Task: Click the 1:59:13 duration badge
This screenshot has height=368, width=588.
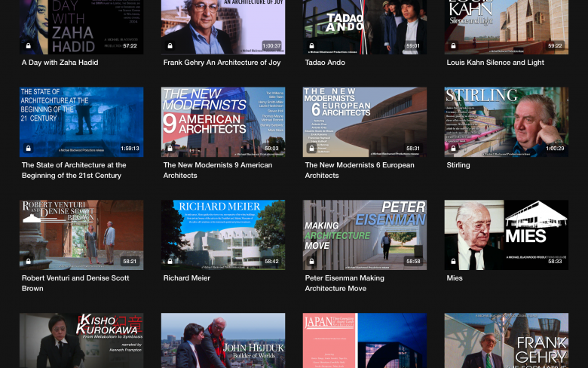Action: coord(130,149)
